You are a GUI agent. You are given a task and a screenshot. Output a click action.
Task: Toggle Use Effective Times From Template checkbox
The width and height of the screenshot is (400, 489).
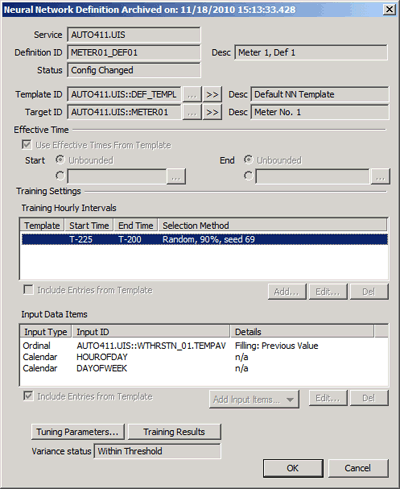(x=27, y=145)
